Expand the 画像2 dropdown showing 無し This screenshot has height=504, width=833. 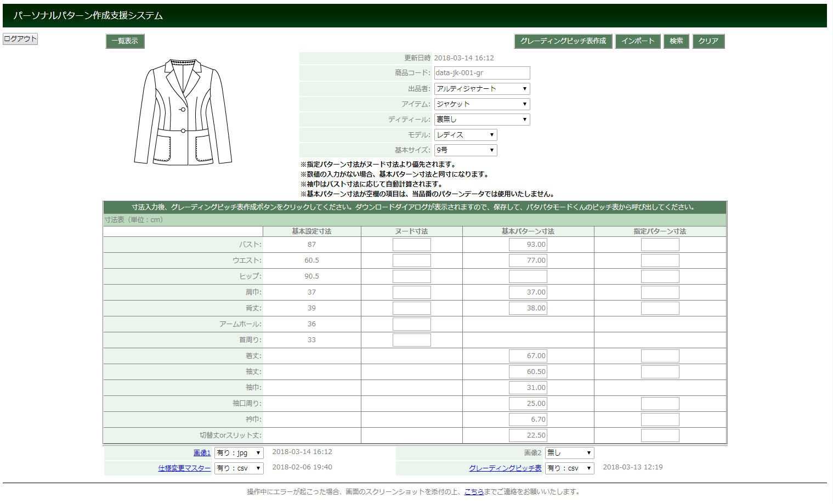(569, 453)
